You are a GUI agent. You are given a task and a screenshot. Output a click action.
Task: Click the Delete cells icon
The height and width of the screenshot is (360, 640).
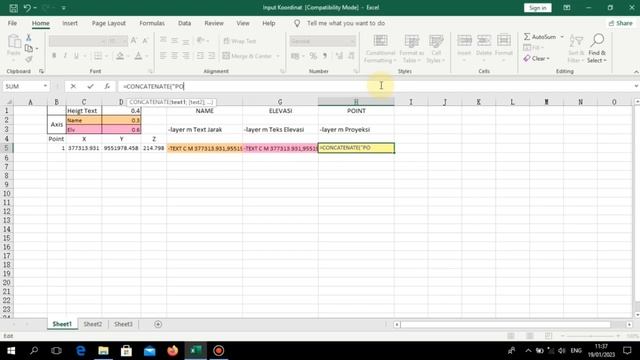(x=484, y=40)
